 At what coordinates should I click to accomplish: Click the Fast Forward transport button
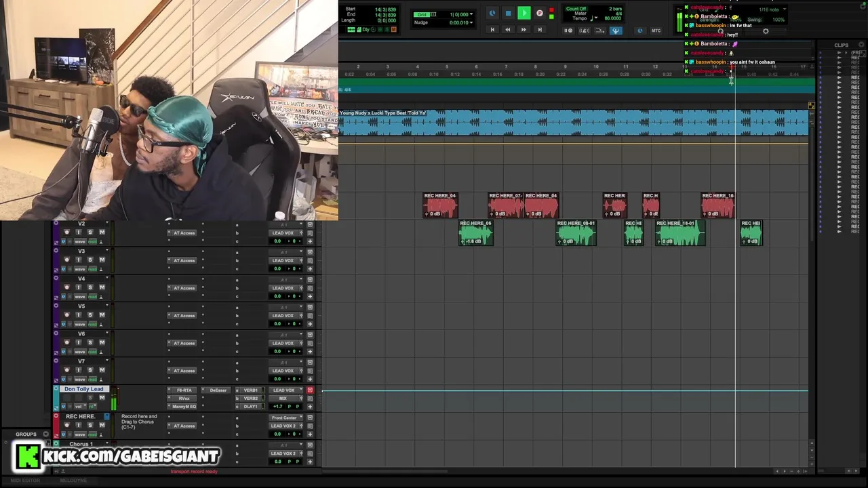524,30
